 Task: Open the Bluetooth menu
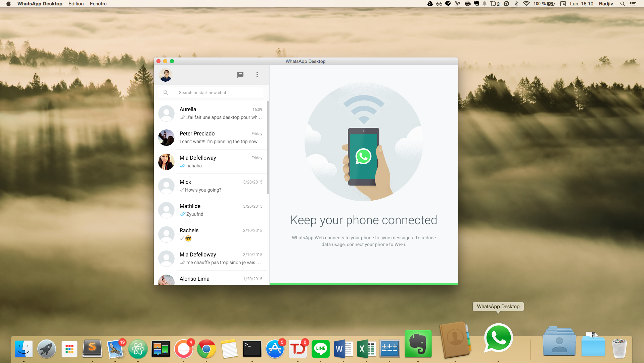coord(516,4)
